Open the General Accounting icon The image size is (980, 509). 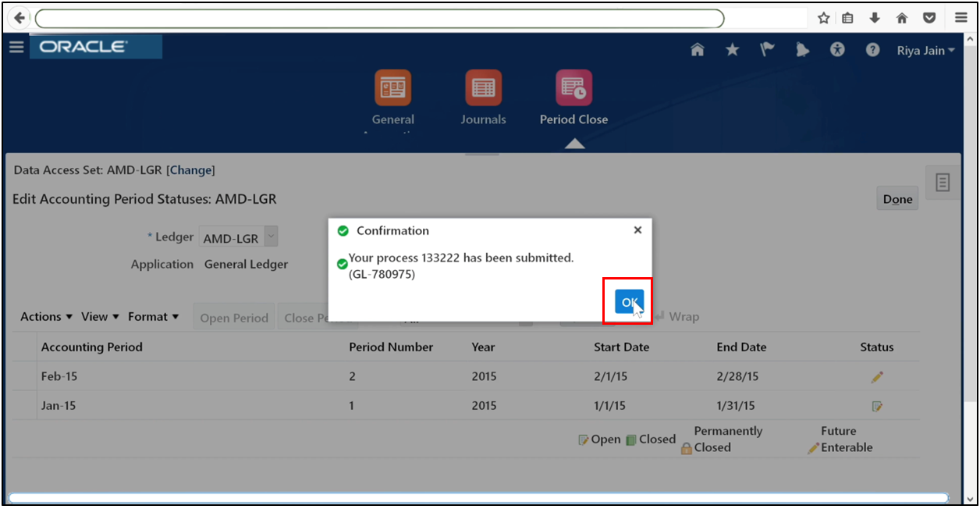[x=392, y=87]
